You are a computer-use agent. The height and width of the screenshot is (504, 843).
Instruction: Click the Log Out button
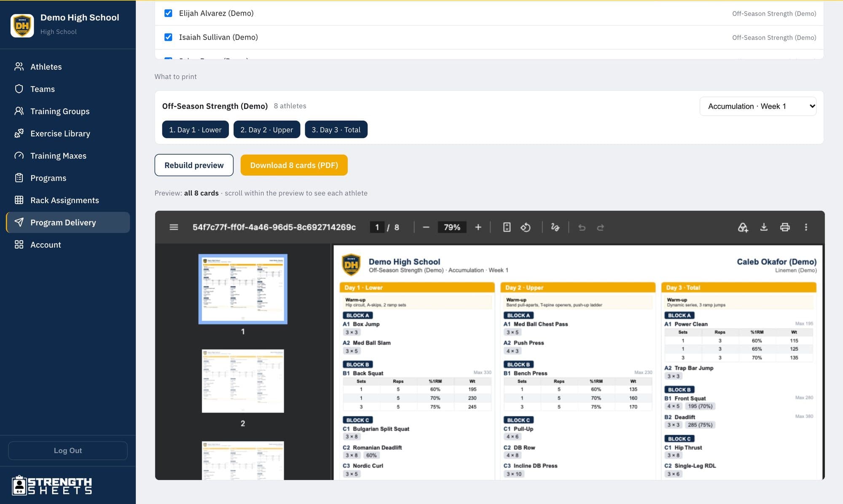(x=68, y=450)
